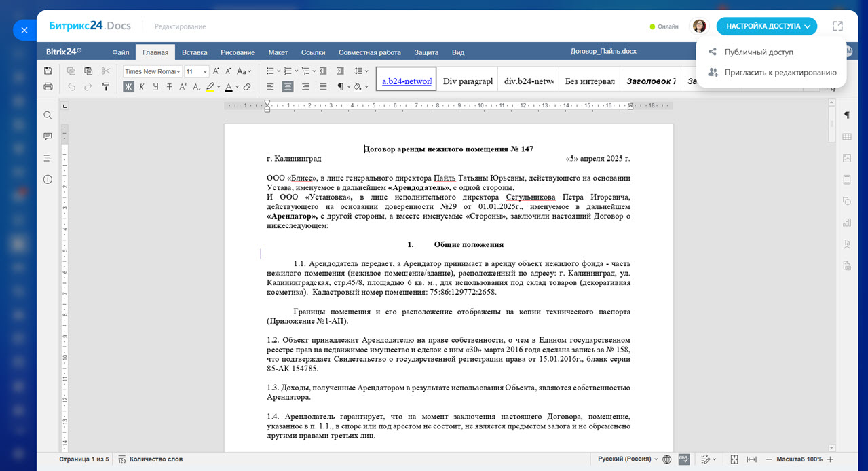Click the Настройка доступа button
Viewport: 868px width, 471px height.
[x=767, y=26]
